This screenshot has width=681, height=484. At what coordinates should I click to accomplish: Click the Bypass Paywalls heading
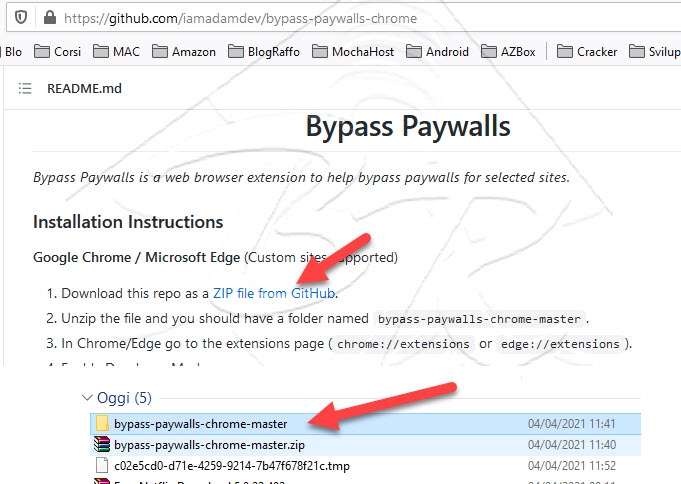coord(408,126)
